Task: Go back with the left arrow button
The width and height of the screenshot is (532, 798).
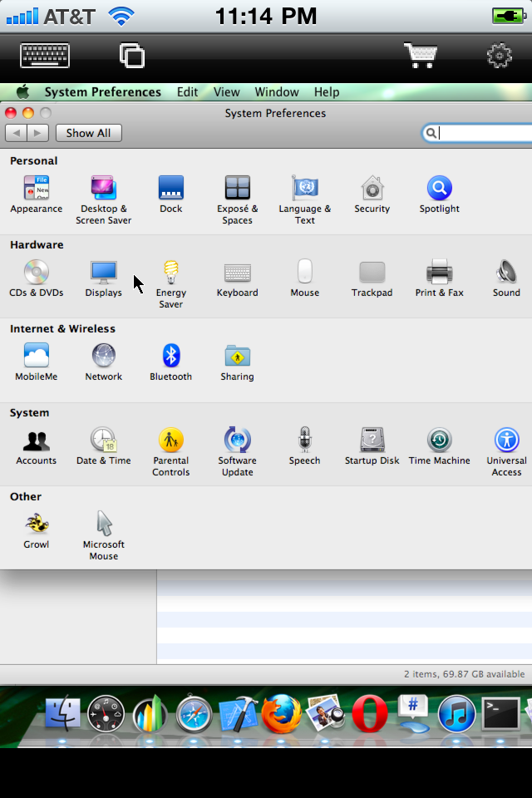Action: (x=17, y=133)
